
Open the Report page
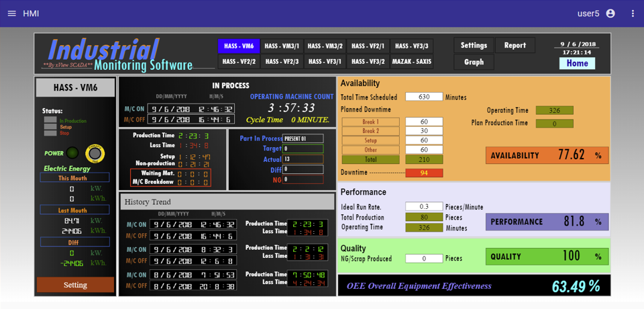(515, 46)
